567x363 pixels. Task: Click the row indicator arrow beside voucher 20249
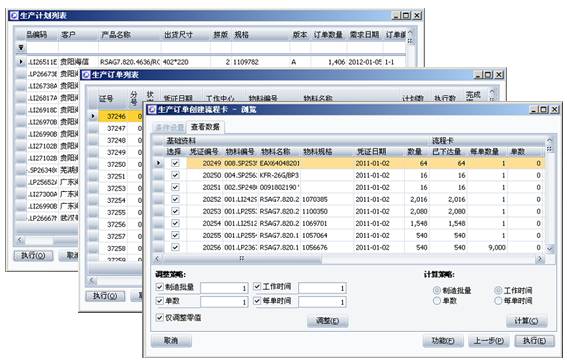click(158, 163)
